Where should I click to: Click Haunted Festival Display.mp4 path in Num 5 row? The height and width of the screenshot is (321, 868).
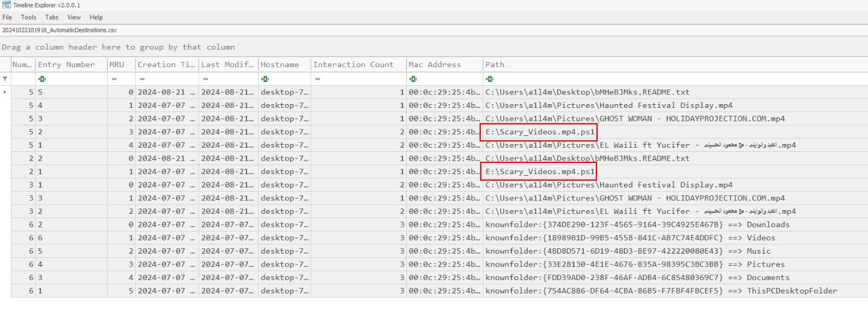pyautogui.click(x=609, y=105)
